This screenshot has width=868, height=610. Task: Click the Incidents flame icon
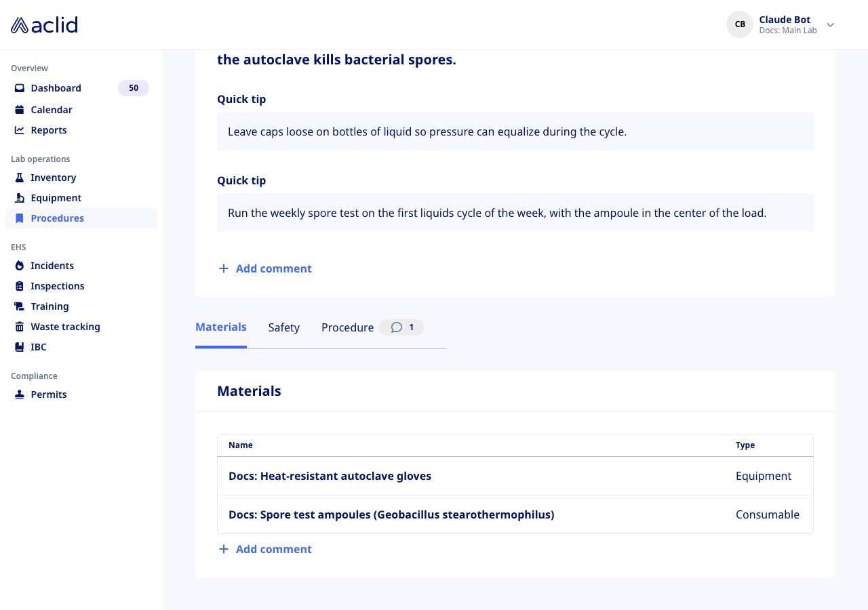pos(20,266)
